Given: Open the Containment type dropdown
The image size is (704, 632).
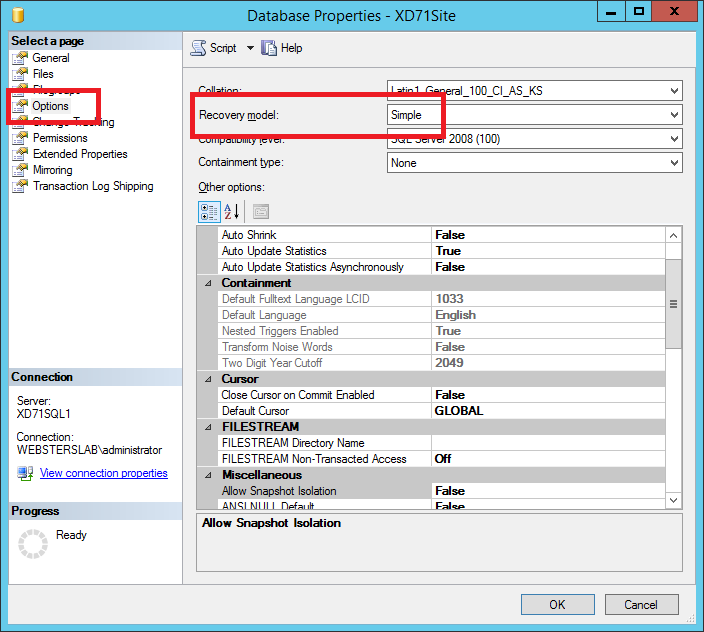Looking at the screenshot, I should click(674, 163).
